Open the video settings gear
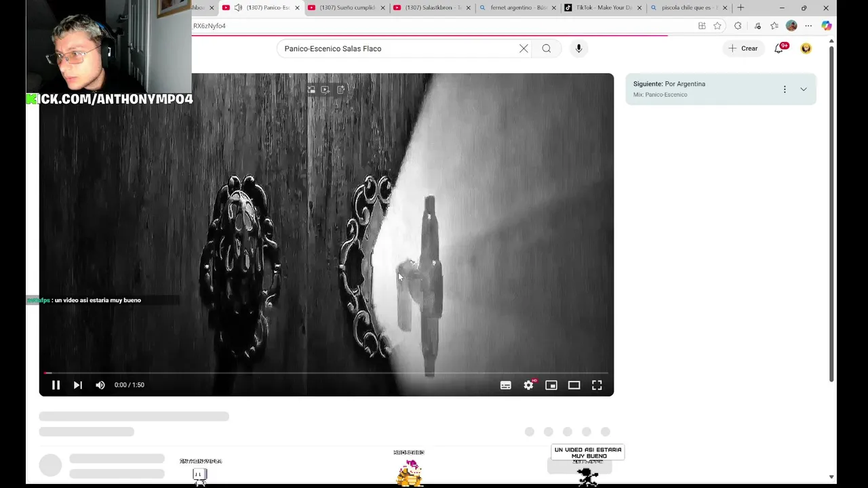This screenshot has height=488, width=868. pyautogui.click(x=529, y=385)
